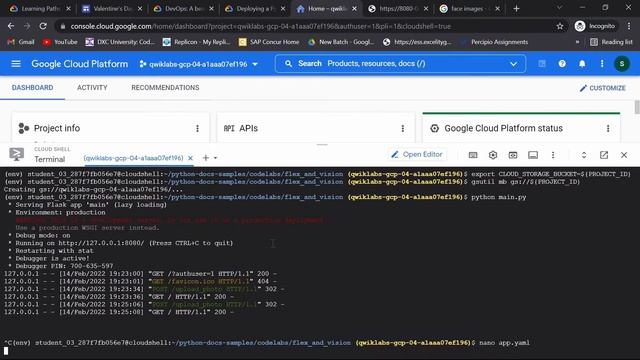This screenshot has width=640, height=360.
Task: Open the notifications bell icon
Action: [x=582, y=64]
